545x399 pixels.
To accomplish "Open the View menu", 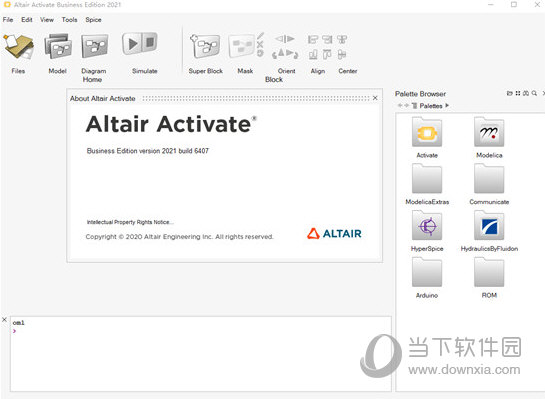I will click(x=47, y=20).
